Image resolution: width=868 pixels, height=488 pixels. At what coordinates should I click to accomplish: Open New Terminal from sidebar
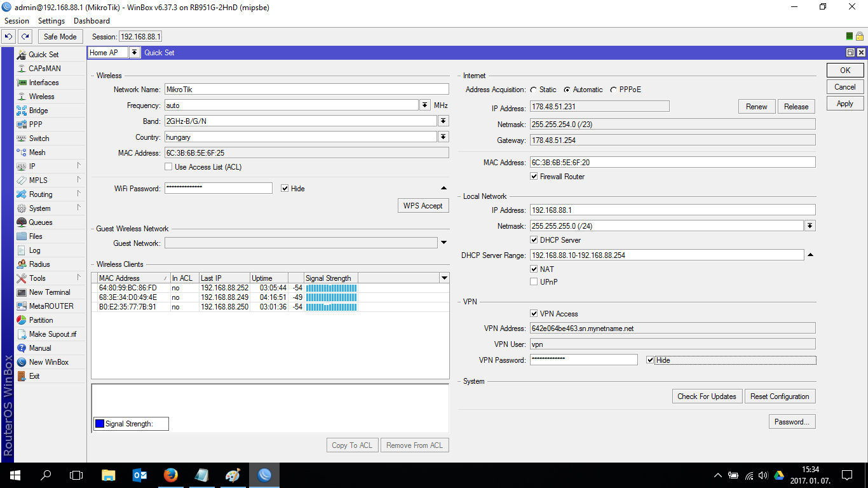[50, 292]
